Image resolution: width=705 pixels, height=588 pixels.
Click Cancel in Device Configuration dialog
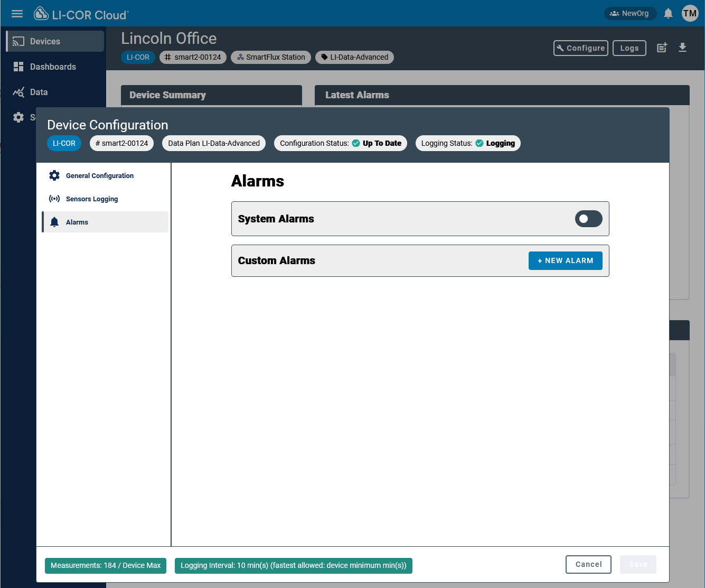(x=588, y=564)
